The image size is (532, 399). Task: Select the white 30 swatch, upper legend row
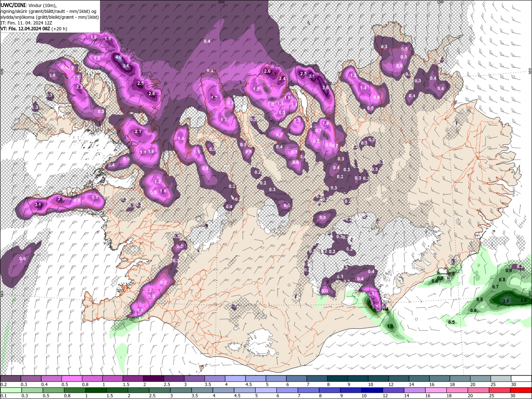click(x=522, y=379)
